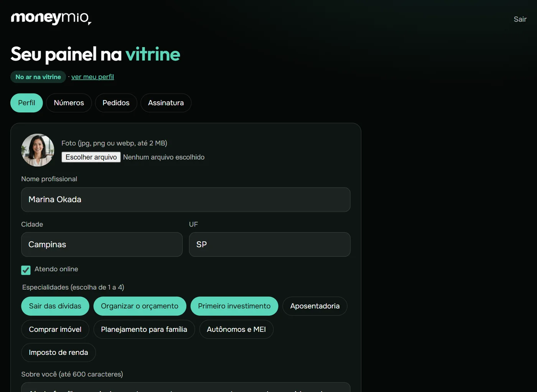The height and width of the screenshot is (392, 537).
Task: Select the 'Comprar imóvel' specialty chip
Action: 55,330
